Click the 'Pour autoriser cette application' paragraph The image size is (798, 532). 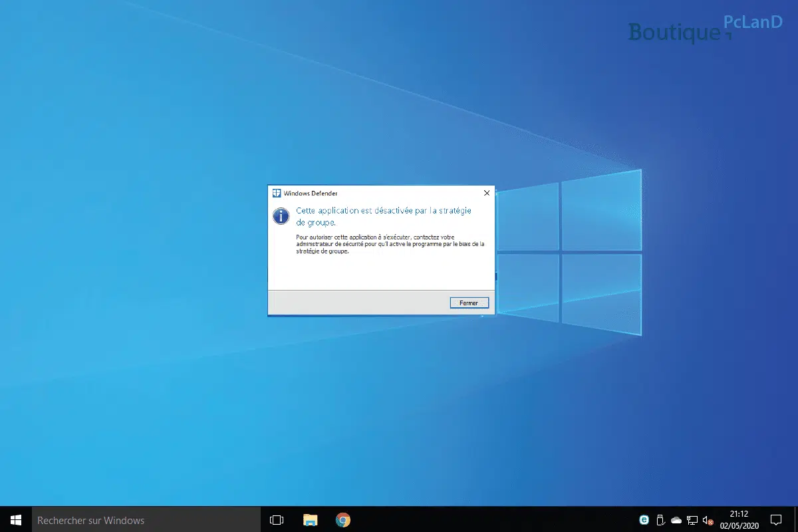tap(390, 244)
